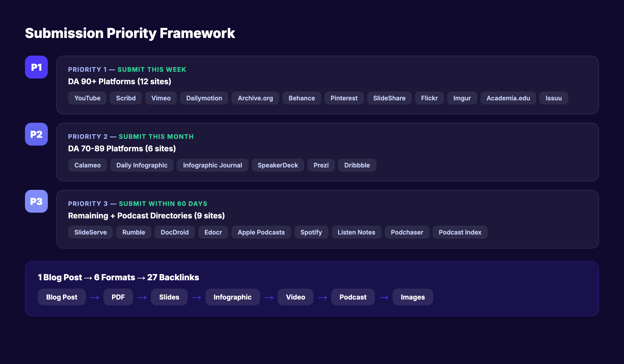Screen dimensions: 624x364
Task: Click the Infographic format chip
Action: 232,297
